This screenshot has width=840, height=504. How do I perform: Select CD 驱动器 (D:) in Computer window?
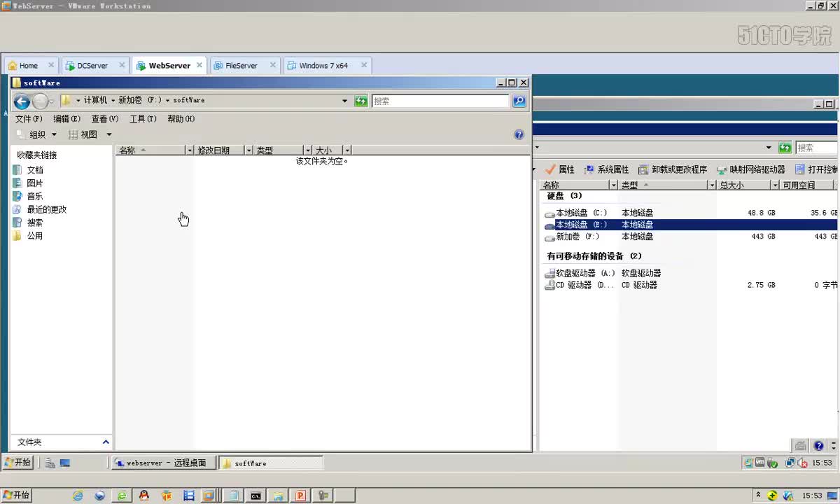pos(580,285)
